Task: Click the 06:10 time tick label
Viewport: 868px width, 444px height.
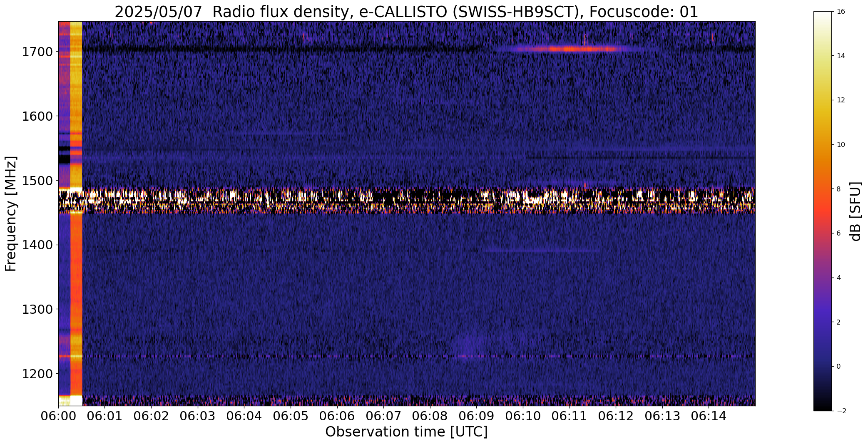Action: (523, 416)
